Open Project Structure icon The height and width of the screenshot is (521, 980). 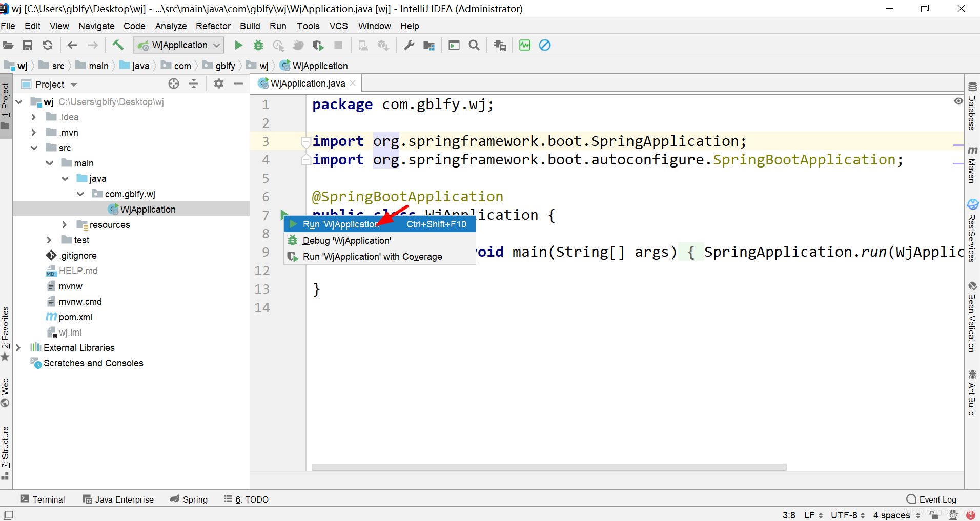coord(429,46)
